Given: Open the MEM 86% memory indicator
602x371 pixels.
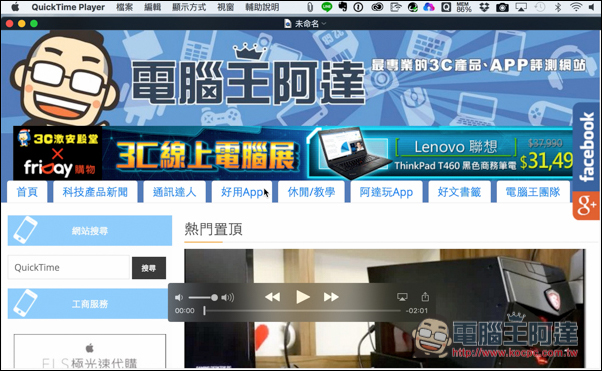Looking at the screenshot, I should [464, 7].
